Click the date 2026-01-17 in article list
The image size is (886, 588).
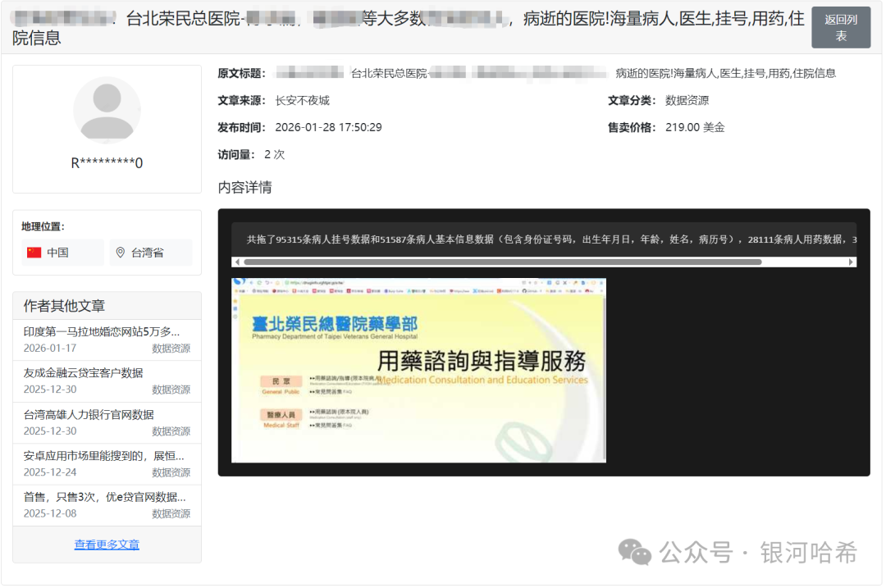point(50,349)
